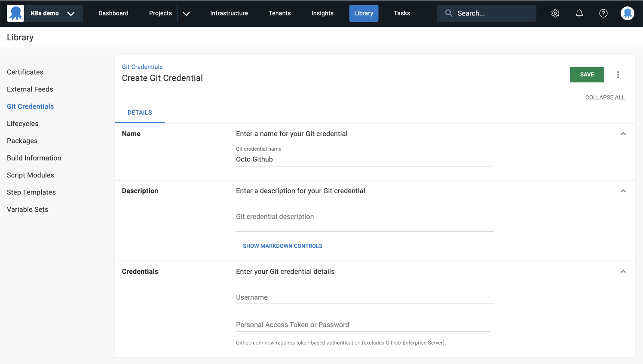Switch to the Dashboard

(113, 13)
